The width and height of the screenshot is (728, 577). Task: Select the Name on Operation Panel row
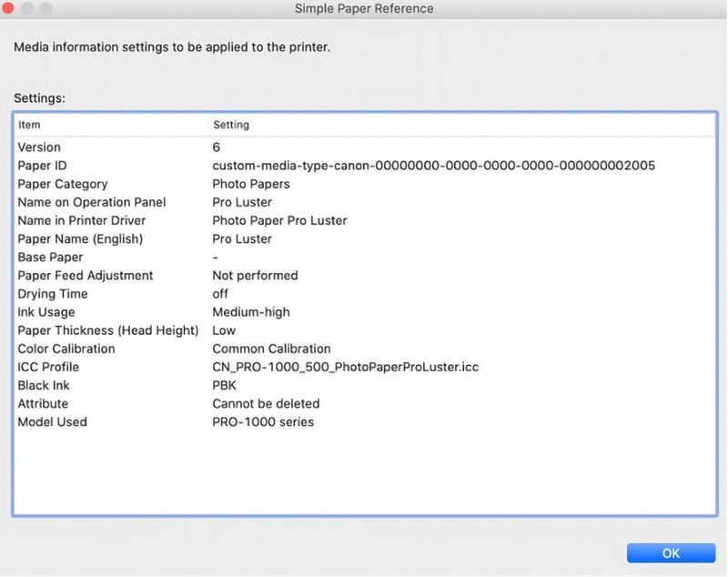tap(91, 202)
